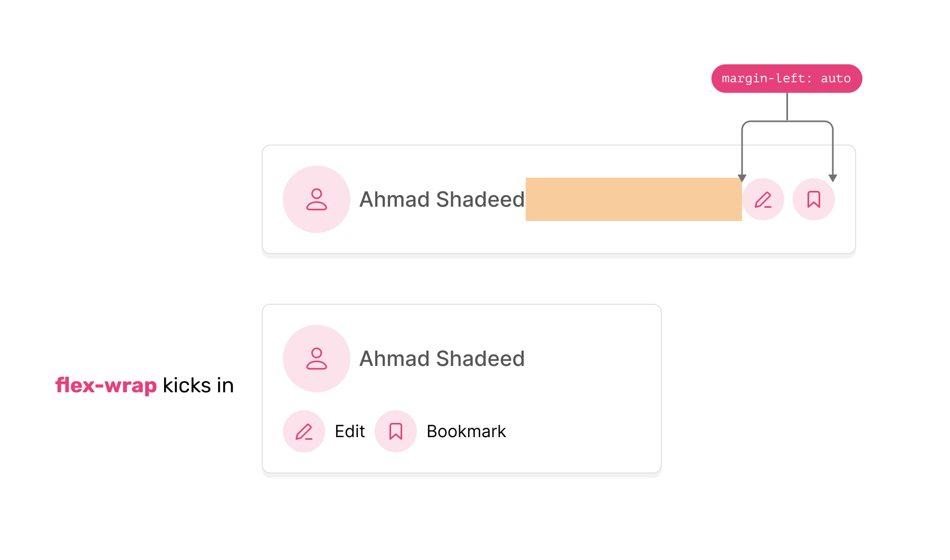Viewport: 950px width, 560px height.
Task: Select the "margin-left: auto" pink label
Action: (786, 79)
